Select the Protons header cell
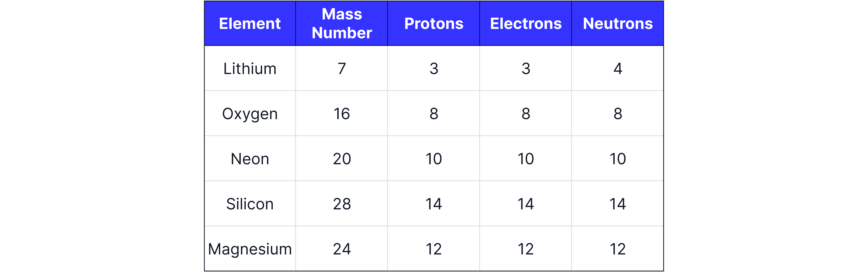868x272 pixels. click(434, 24)
